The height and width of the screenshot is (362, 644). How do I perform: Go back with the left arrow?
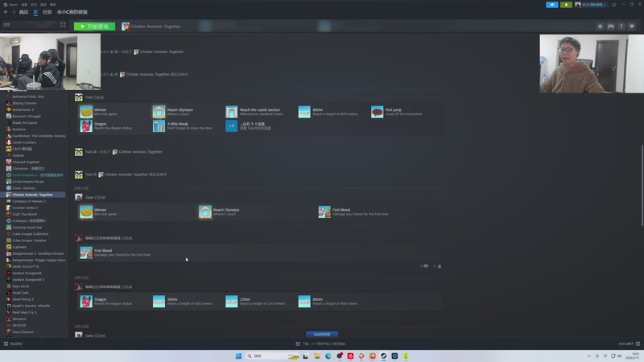(6, 12)
